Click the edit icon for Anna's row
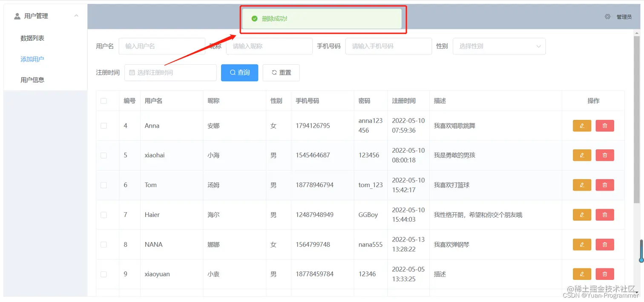The height and width of the screenshot is (302, 644). pos(582,125)
